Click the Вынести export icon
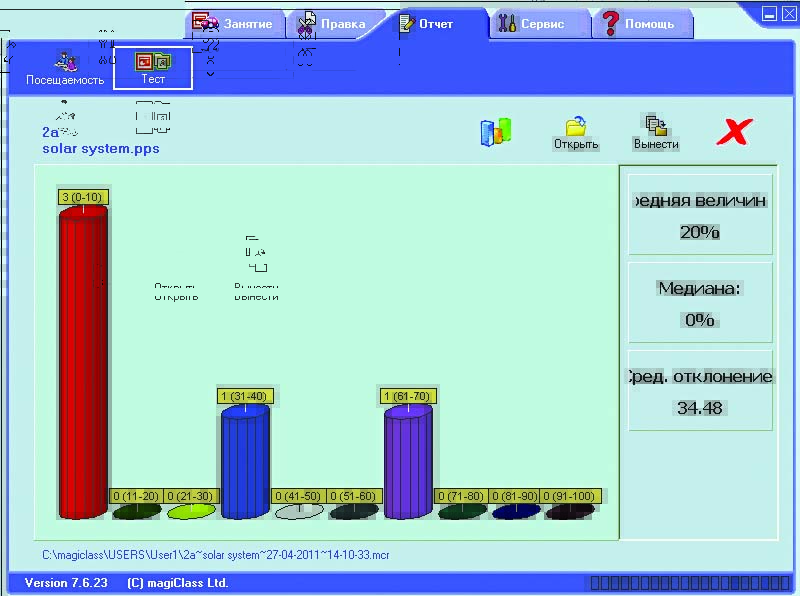Screen dimensions: 800x596 pos(656,132)
